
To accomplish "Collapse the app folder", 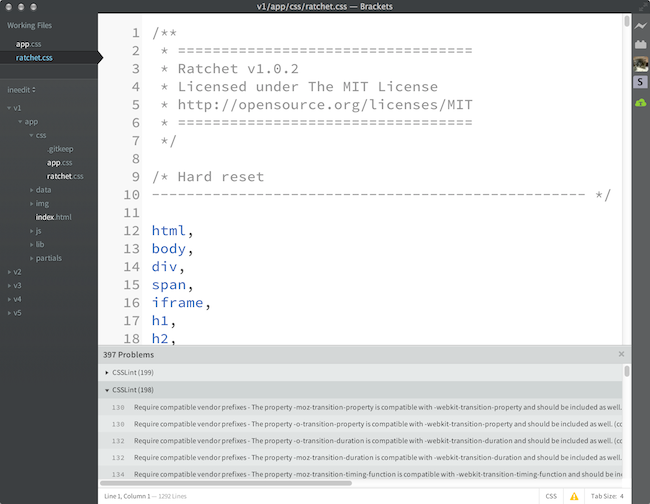I will pos(20,121).
